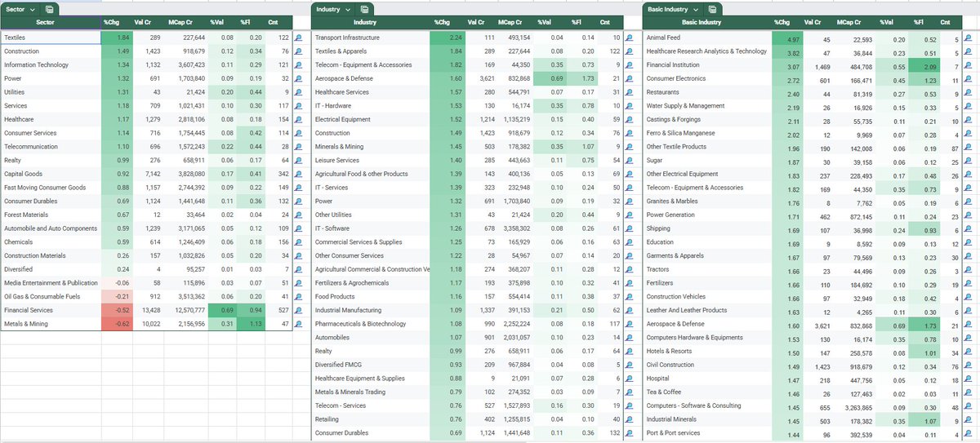
Task: Open the magnifier icon for Leisure Services industry
Action: click(629, 161)
